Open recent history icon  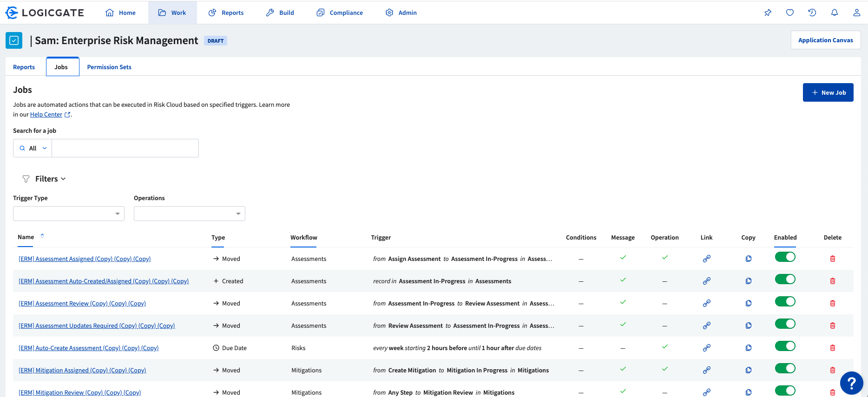pyautogui.click(x=812, y=13)
